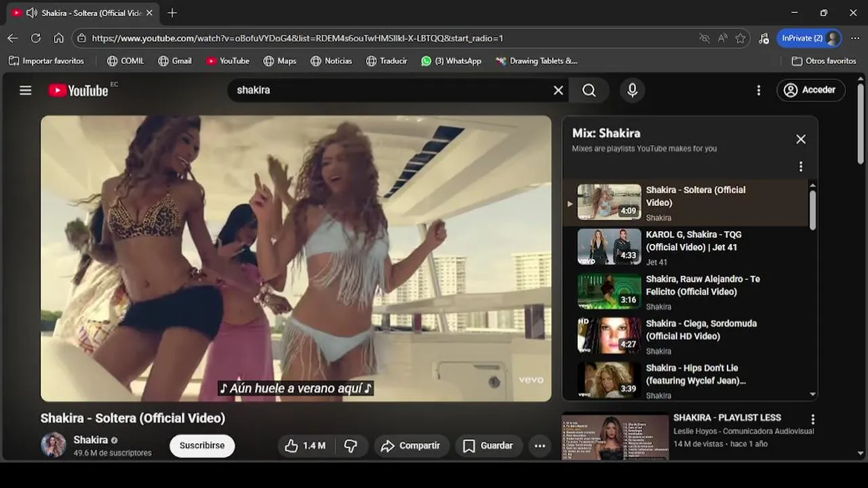Click the Acceder sign-in button
Viewport: 868px width, 488px height.
[x=810, y=90]
